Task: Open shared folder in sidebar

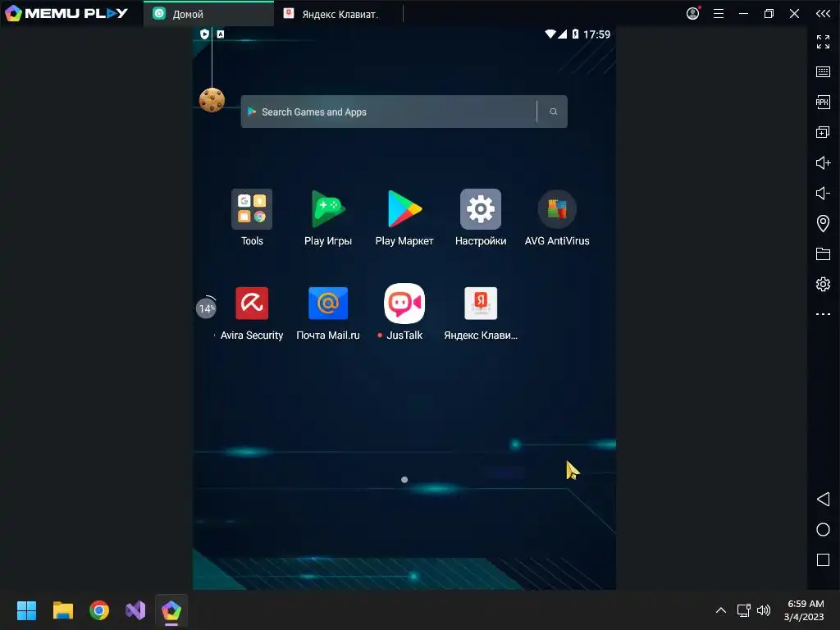Action: [x=823, y=254]
